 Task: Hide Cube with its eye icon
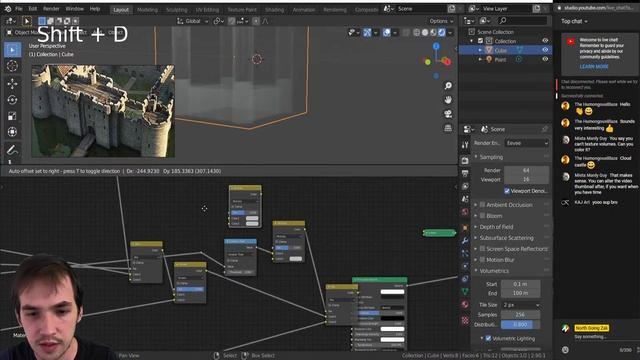[x=545, y=50]
